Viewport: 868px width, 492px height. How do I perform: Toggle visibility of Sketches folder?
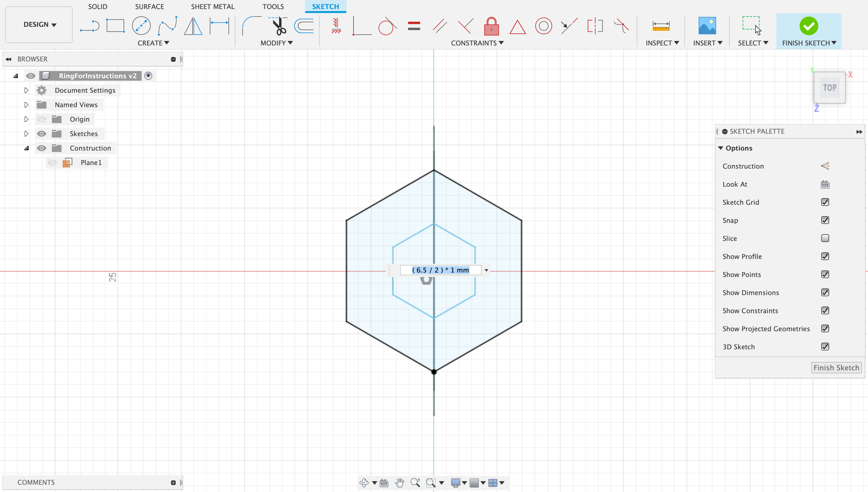point(42,133)
